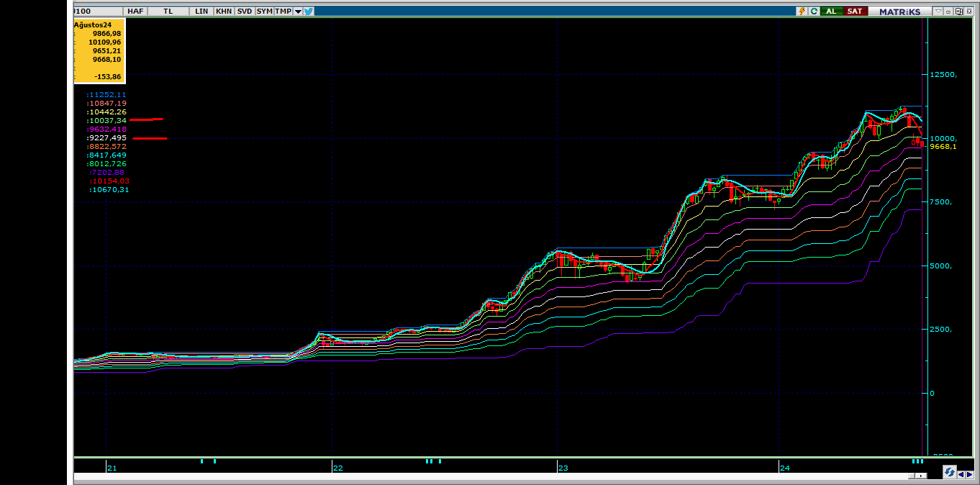Open the dropdown arrow next to TMP
980x485 pixels.
pyautogui.click(x=298, y=12)
